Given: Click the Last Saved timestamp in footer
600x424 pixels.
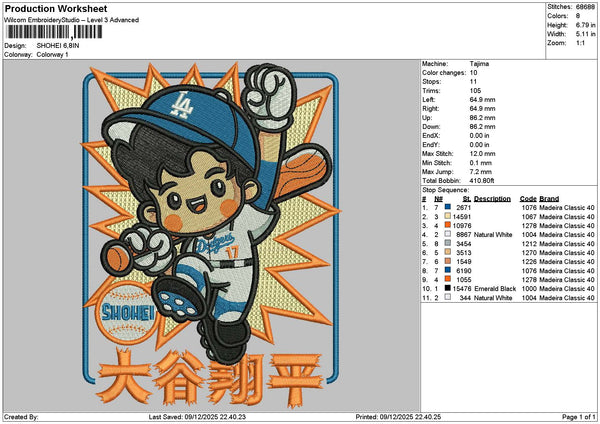Looking at the screenshot, I should (197, 417).
